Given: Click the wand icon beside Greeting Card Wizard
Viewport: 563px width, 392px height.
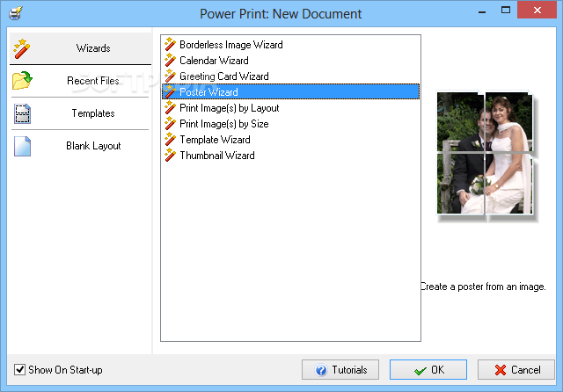Looking at the screenshot, I should click(170, 76).
